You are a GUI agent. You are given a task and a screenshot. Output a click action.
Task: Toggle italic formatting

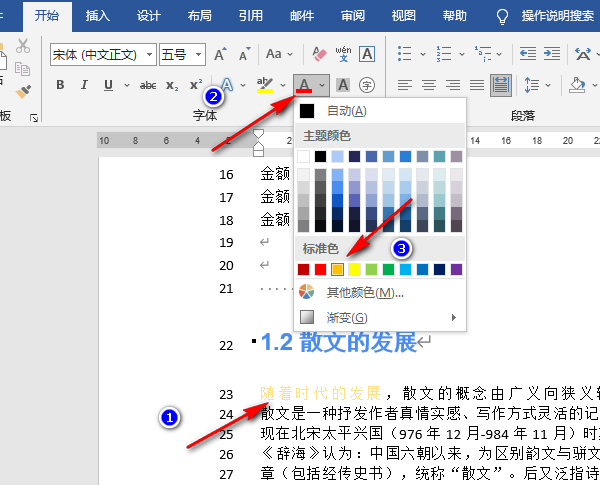[84, 85]
